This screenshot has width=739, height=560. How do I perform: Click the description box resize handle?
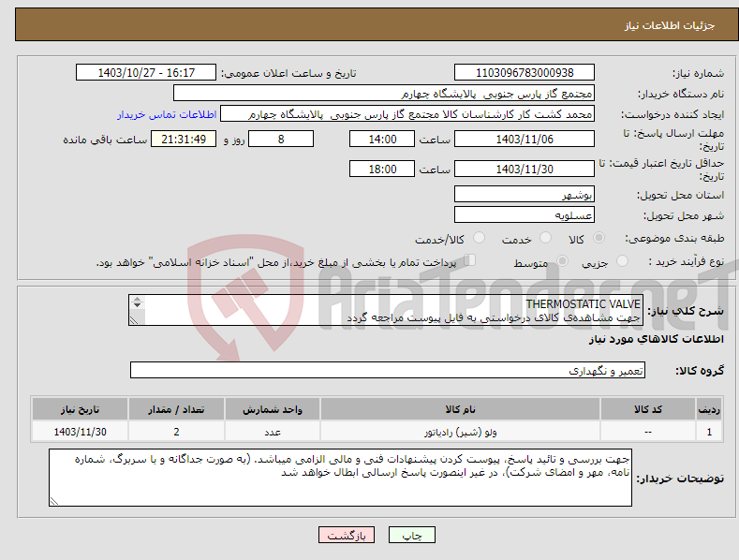coord(134,320)
